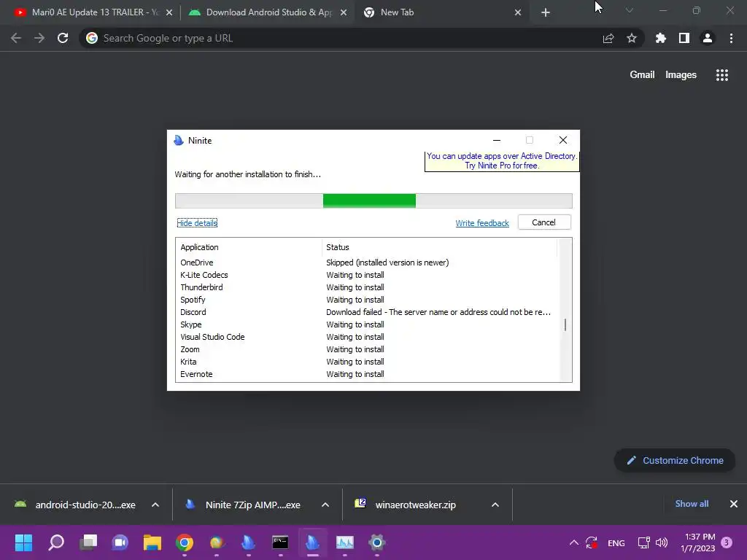Image resolution: width=747 pixels, height=560 pixels.
Task: Expand options for android-studio download
Action: (155, 505)
